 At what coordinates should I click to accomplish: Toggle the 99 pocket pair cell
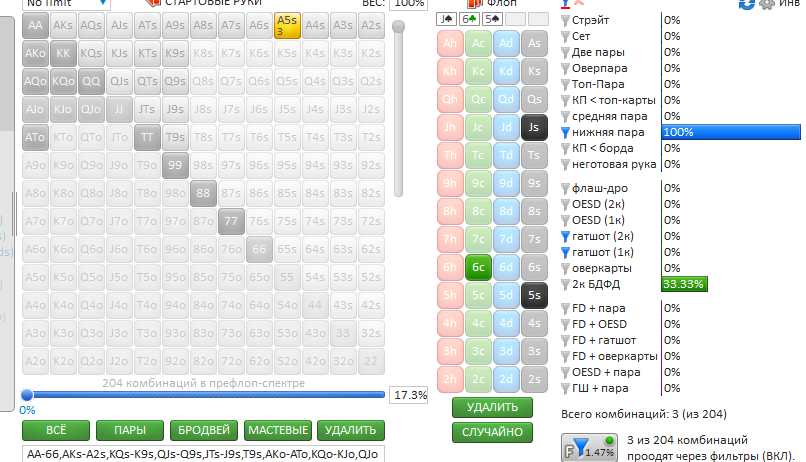coord(175,165)
